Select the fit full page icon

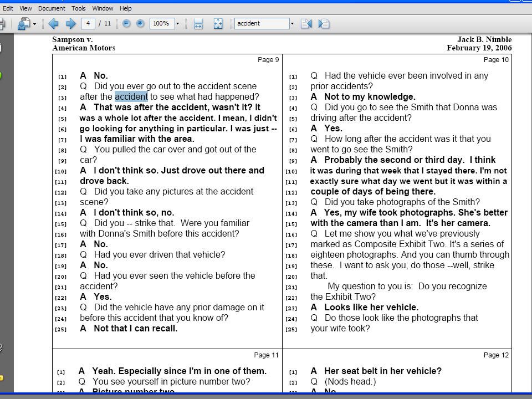pos(218,23)
